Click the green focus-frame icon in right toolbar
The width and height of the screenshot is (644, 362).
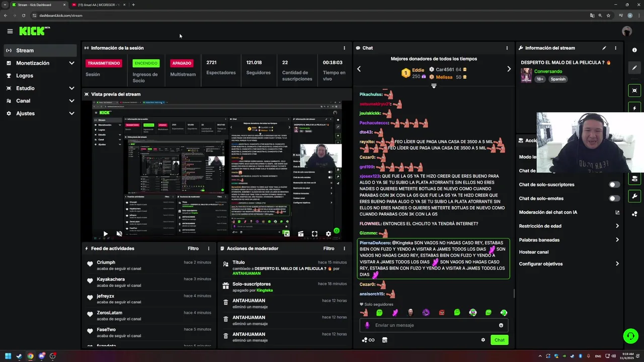pos(634,90)
